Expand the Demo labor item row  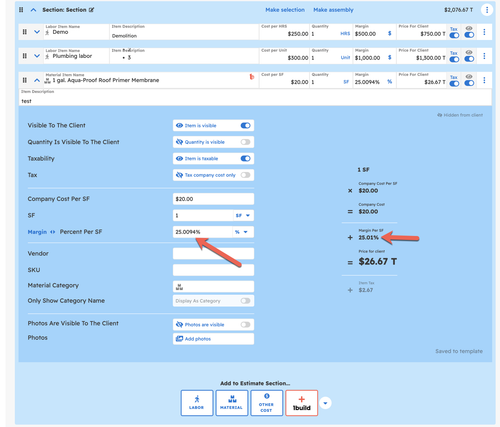(37, 32)
